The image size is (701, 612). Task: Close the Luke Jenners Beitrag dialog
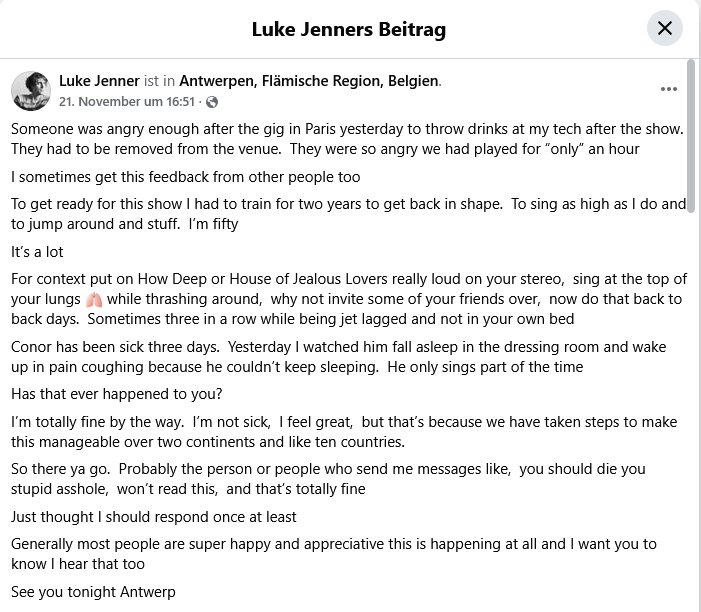click(665, 28)
